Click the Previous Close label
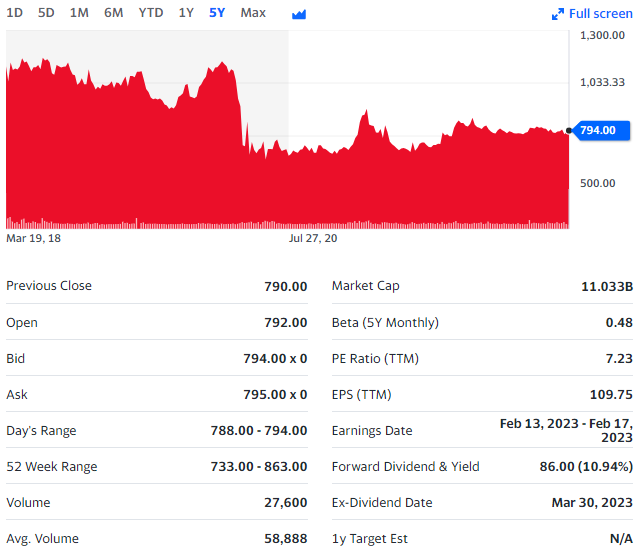 click(49, 285)
